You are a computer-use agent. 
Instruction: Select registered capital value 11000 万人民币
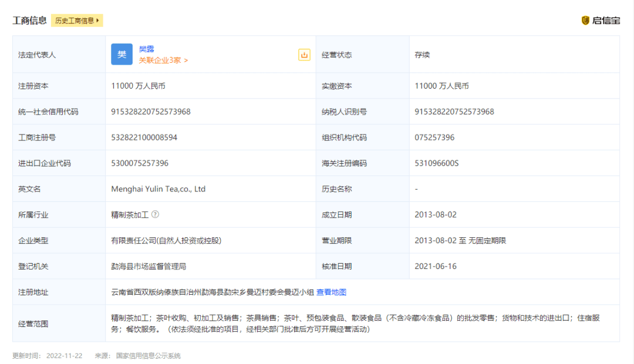tap(139, 86)
